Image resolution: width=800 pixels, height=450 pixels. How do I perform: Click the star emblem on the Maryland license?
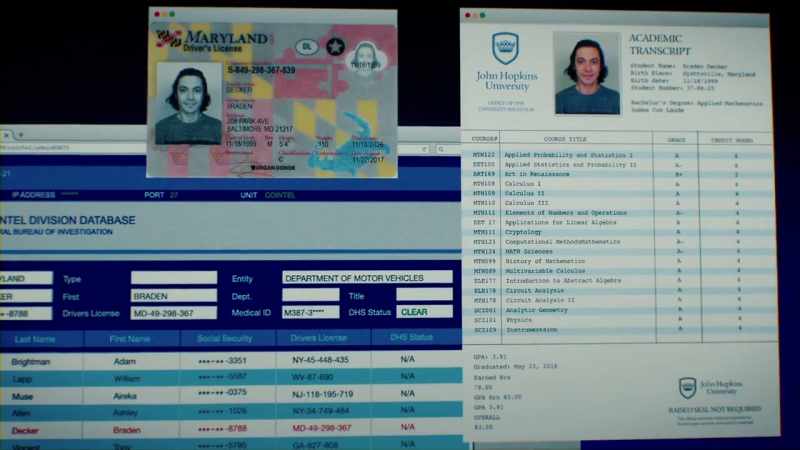click(335, 47)
